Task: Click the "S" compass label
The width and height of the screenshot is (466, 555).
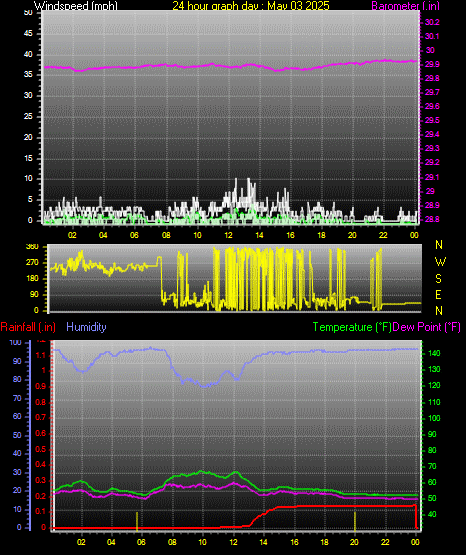Action: tap(438, 279)
